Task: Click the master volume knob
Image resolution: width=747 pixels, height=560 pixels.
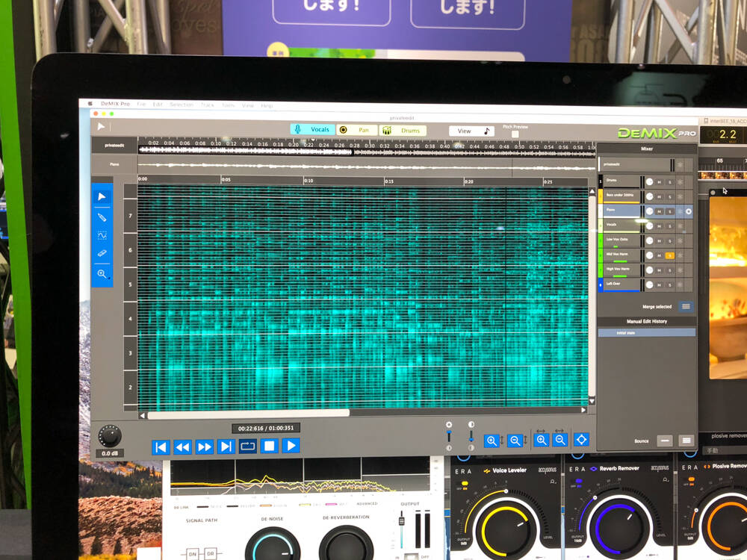Action: click(110, 435)
